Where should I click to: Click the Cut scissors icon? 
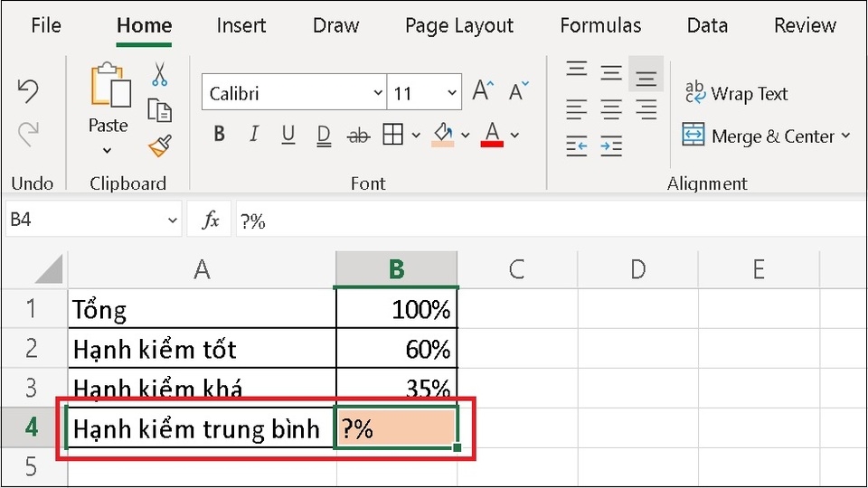[159, 74]
